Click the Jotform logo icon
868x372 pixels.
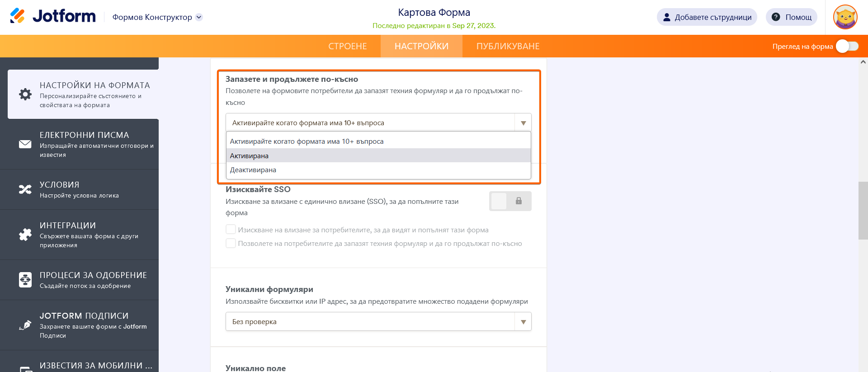click(18, 16)
